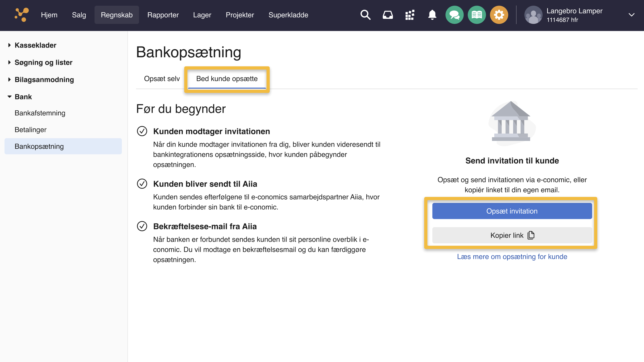Click the apps grid icon
The height and width of the screenshot is (362, 644).
(410, 15)
